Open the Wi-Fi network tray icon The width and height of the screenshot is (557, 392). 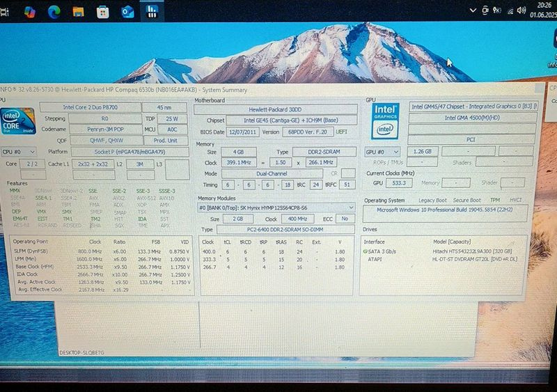pos(510,10)
